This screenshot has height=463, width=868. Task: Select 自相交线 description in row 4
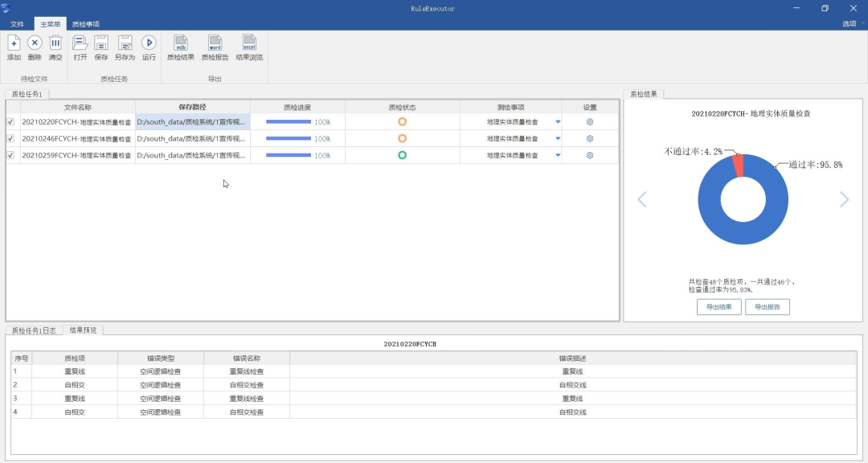(572, 412)
